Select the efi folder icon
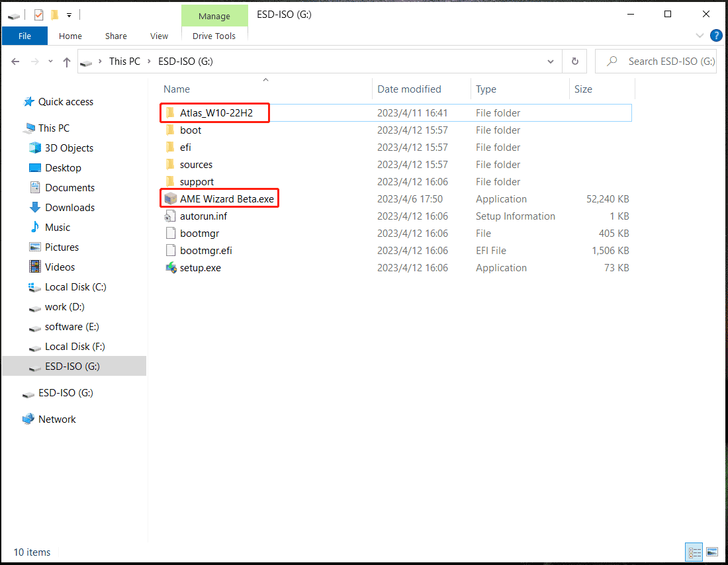Image resolution: width=728 pixels, height=565 pixels. tap(170, 147)
